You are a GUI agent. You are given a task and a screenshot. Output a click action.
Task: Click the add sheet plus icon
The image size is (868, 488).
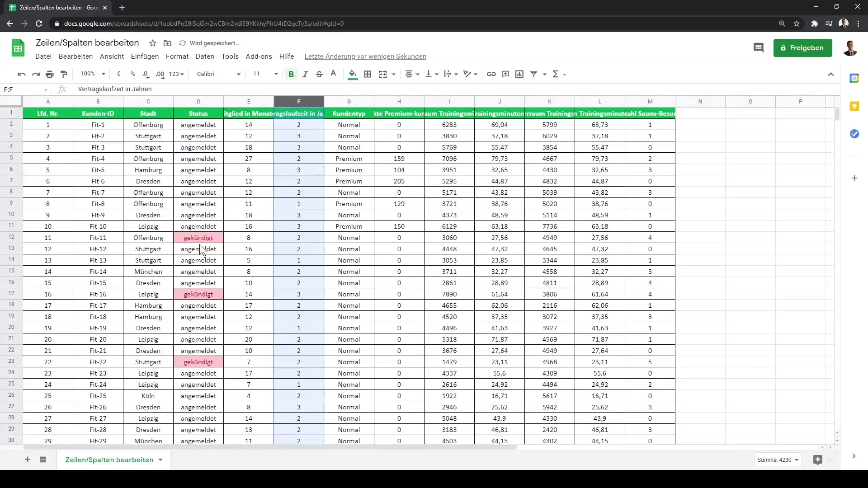(x=27, y=460)
